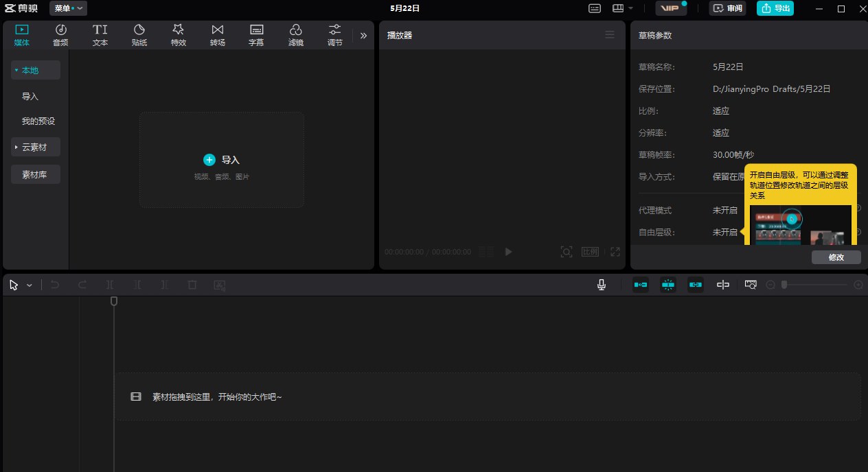The height and width of the screenshot is (472, 868).
Task: Switch to the 音频 audio tab
Action: [x=61, y=35]
